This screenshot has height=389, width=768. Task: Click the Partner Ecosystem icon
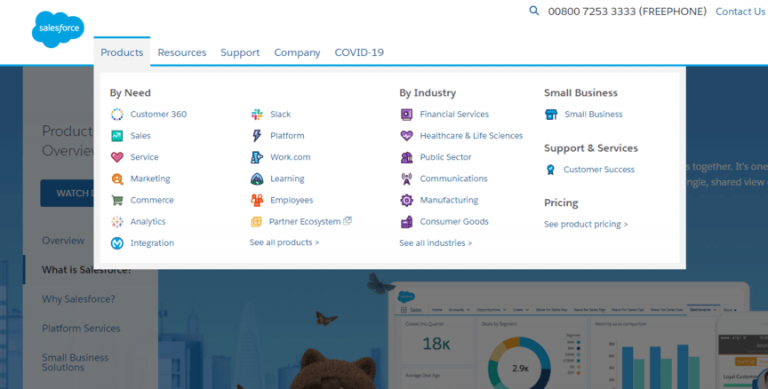pyautogui.click(x=257, y=222)
